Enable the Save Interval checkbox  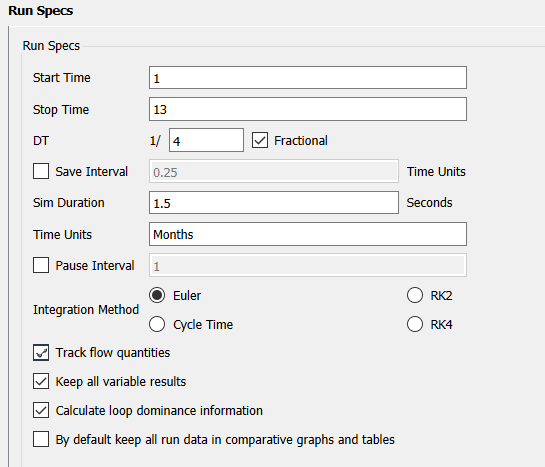(x=41, y=171)
